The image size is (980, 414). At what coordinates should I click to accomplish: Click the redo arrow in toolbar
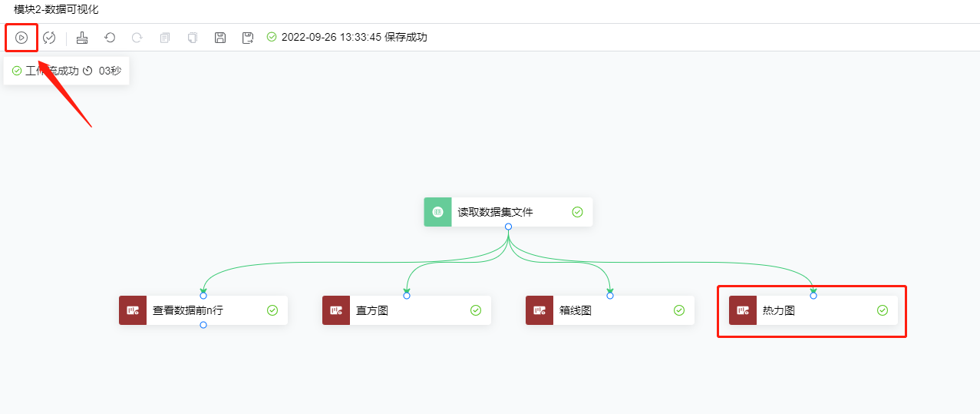tap(137, 37)
